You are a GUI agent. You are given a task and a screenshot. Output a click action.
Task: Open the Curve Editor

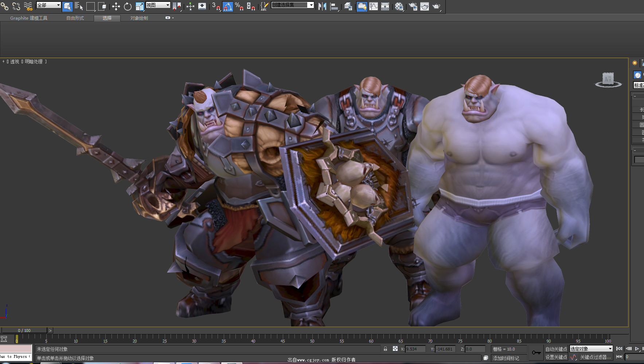[x=374, y=6]
